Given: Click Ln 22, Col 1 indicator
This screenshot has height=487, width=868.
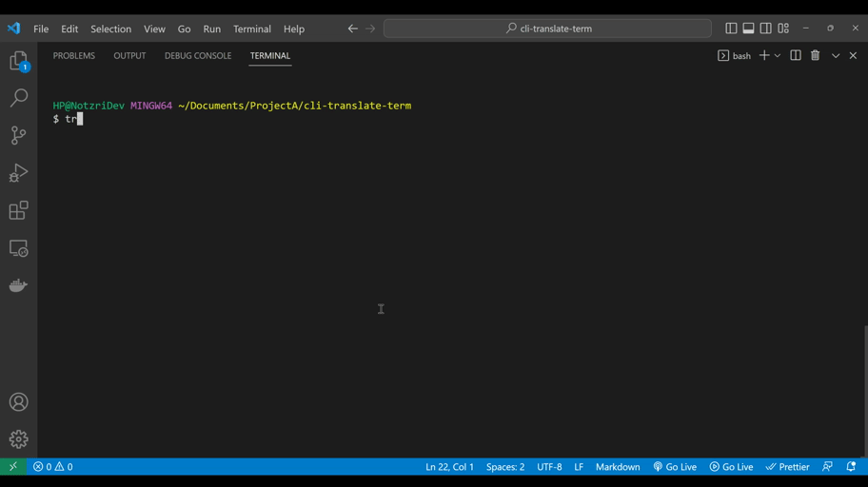Looking at the screenshot, I should tap(449, 466).
